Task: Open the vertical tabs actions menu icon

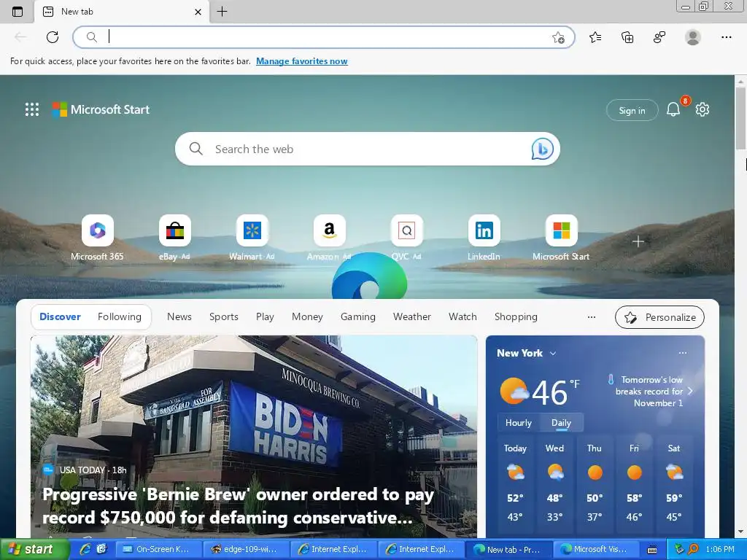Action: 18,12
